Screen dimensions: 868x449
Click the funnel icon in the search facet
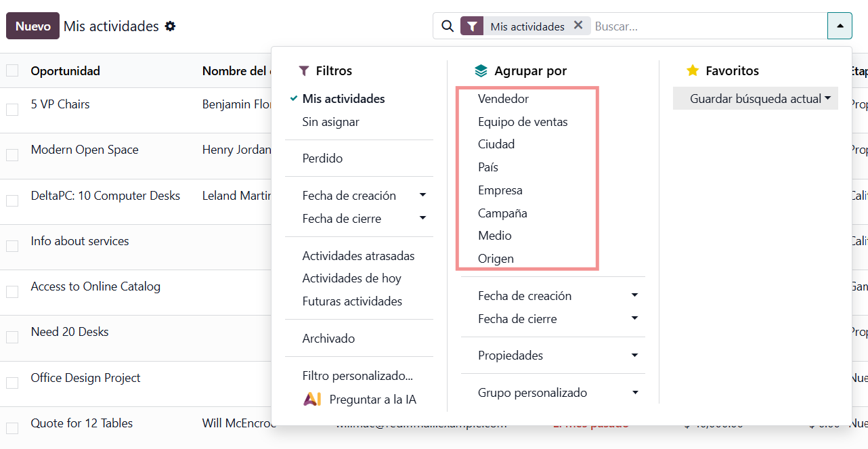[x=472, y=26]
